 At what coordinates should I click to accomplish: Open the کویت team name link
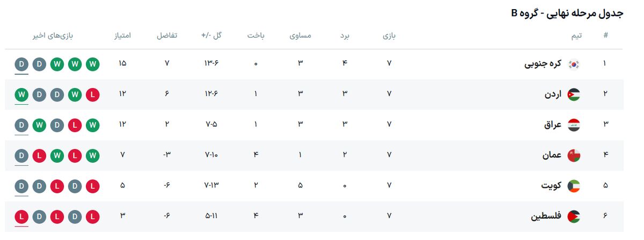(551, 186)
